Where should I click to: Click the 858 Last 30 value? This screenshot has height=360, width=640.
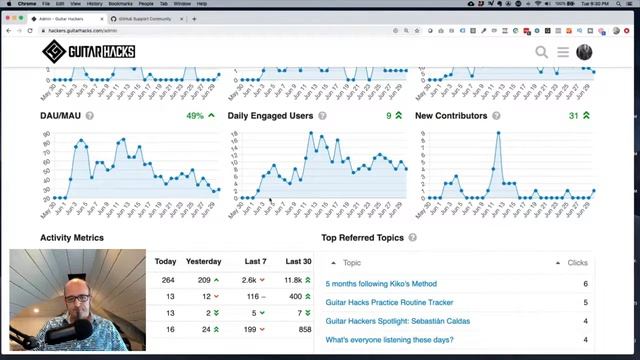[305, 329]
